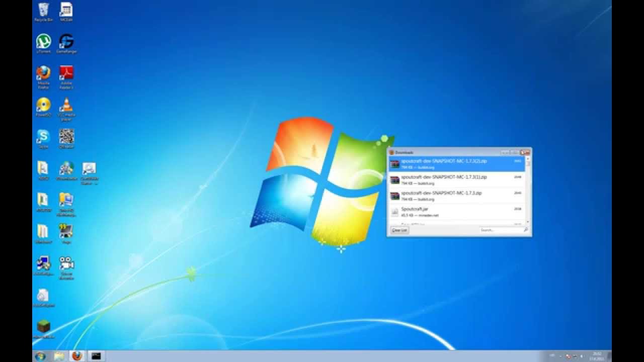This screenshot has height=362, width=644.
Task: Select the magnifier search shortcut icon
Action: 89,172
